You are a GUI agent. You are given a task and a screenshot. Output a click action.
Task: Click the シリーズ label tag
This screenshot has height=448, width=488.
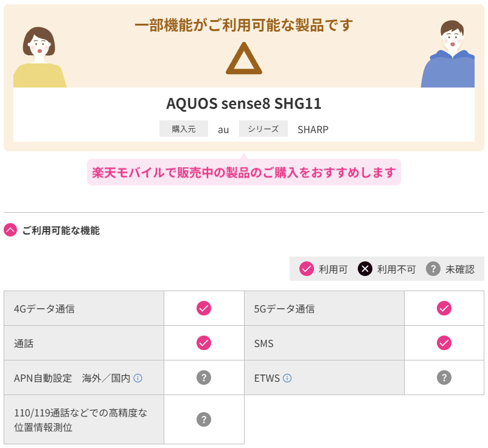click(x=263, y=129)
